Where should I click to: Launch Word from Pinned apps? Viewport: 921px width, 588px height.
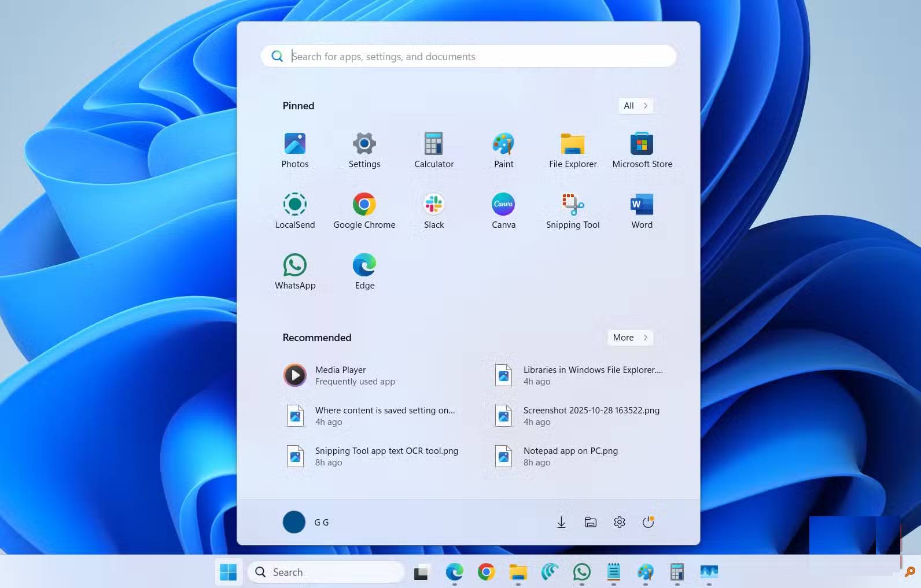click(x=642, y=210)
